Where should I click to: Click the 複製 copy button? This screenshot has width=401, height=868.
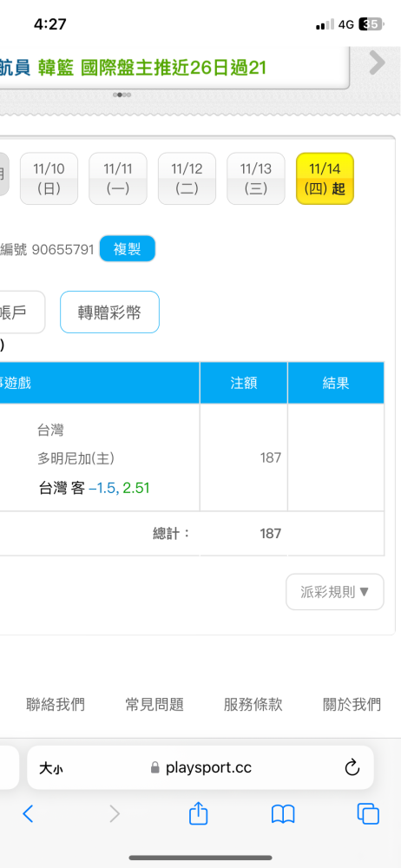tap(128, 248)
